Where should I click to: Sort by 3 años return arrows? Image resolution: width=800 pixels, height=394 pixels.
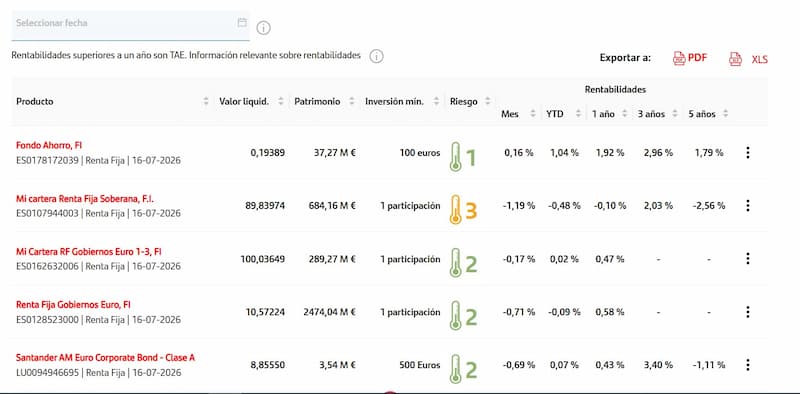click(x=674, y=114)
